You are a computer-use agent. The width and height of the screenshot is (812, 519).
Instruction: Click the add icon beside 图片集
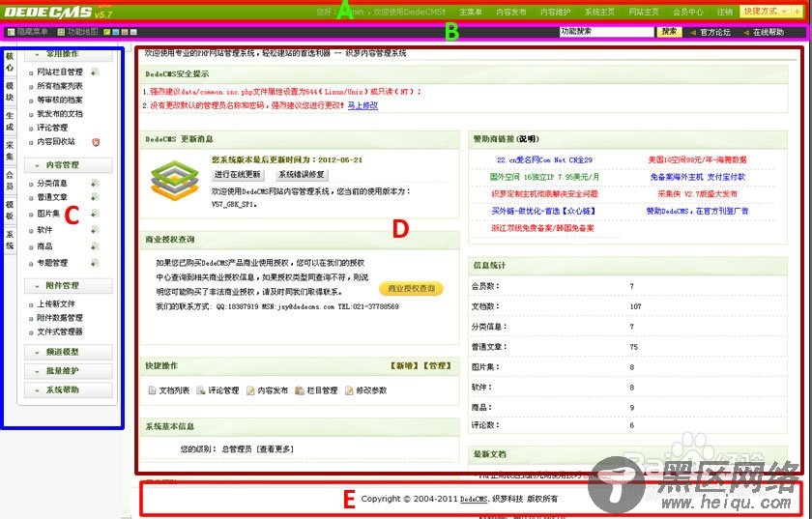(95, 214)
